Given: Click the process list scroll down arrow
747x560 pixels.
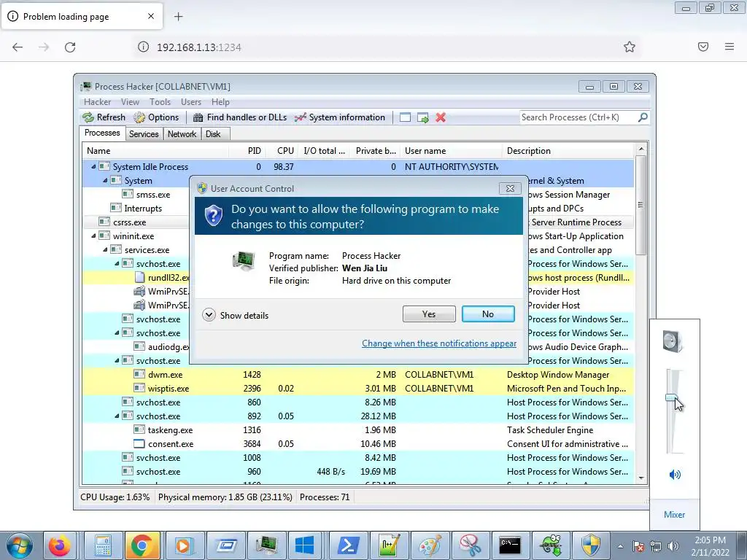Looking at the screenshot, I should [640, 478].
